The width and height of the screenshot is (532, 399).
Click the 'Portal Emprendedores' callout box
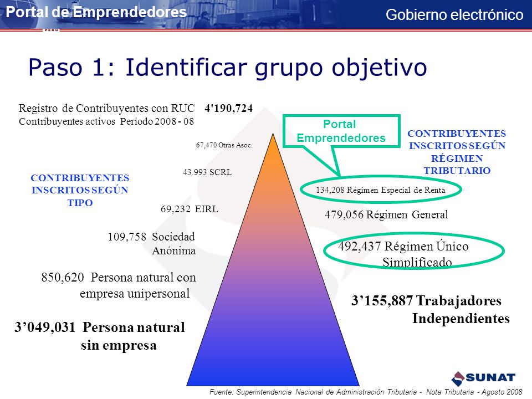click(341, 131)
